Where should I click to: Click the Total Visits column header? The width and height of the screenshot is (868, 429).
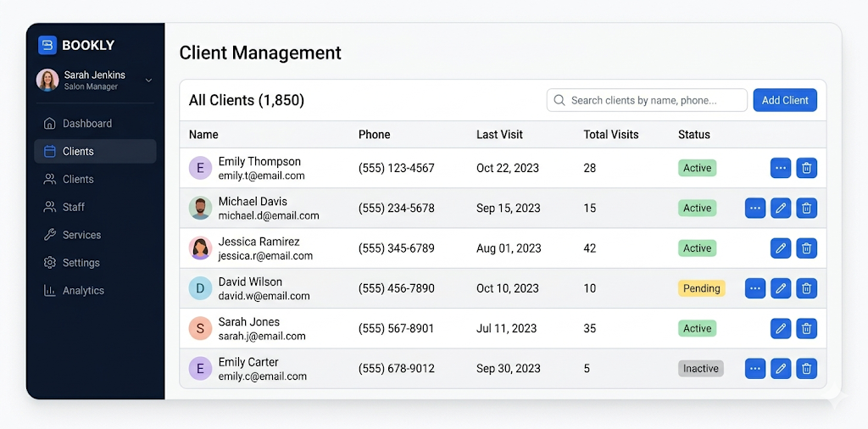click(x=611, y=135)
